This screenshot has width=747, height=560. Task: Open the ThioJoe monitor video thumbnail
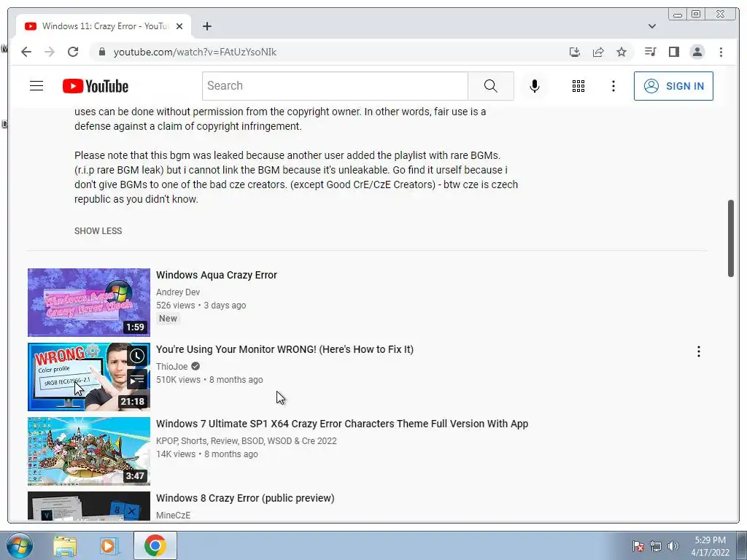(x=89, y=377)
